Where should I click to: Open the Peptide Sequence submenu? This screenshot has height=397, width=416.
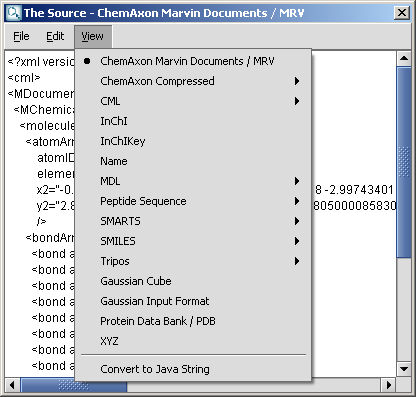point(193,201)
